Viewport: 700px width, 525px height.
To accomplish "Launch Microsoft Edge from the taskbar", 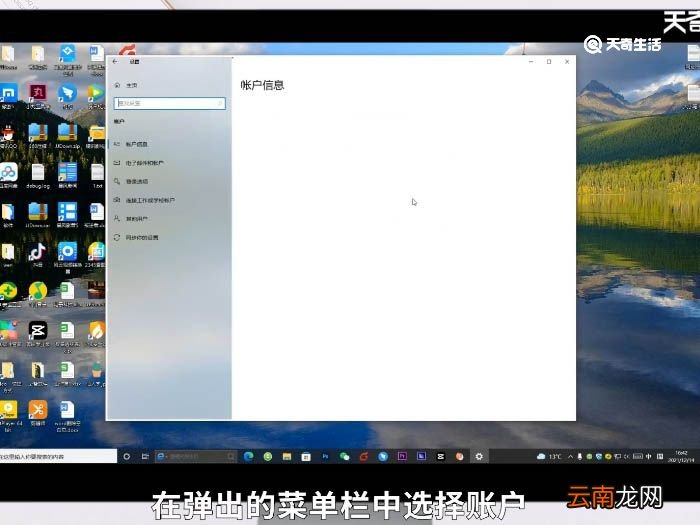I will pos(249,456).
